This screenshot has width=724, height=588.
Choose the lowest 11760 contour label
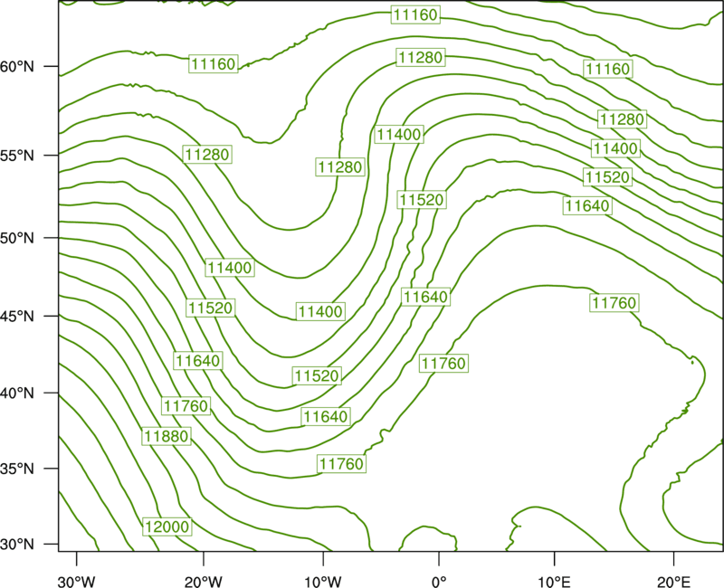(342, 464)
